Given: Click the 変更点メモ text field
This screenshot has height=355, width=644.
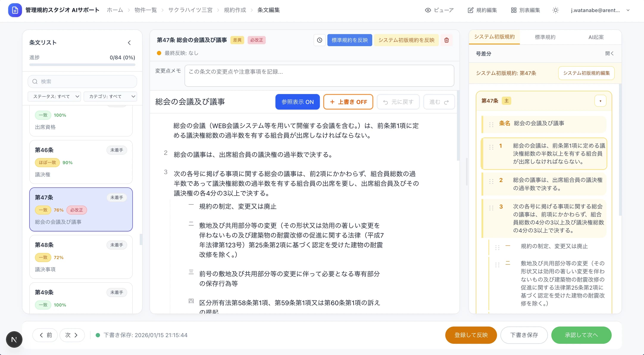Looking at the screenshot, I should [x=319, y=76].
